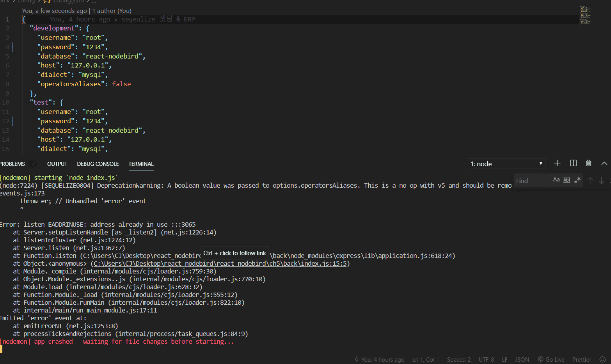The image size is (611, 364).
Task: Toggle Match Case in terminal find
Action: (x=556, y=180)
